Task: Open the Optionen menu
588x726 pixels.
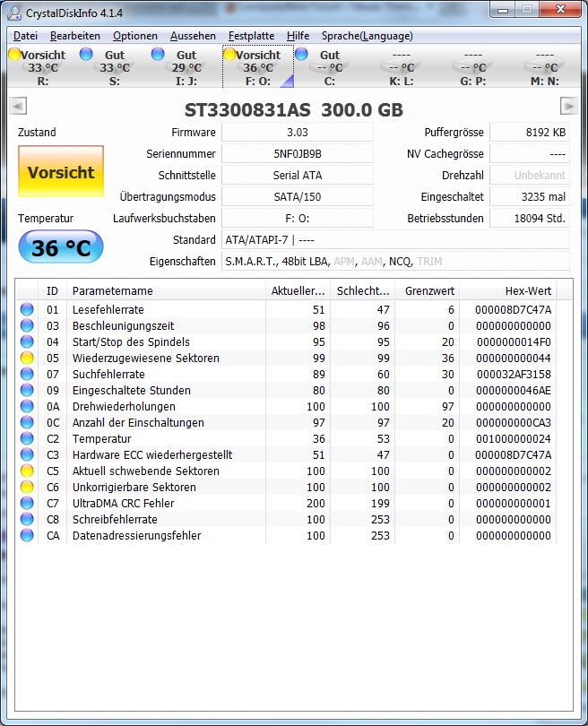Action: [135, 36]
